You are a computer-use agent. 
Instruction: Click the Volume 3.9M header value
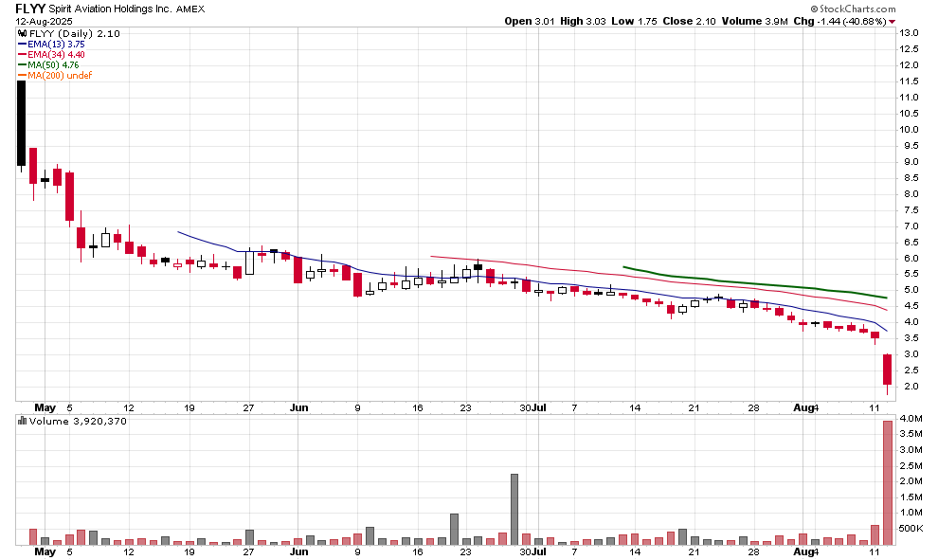(x=754, y=21)
